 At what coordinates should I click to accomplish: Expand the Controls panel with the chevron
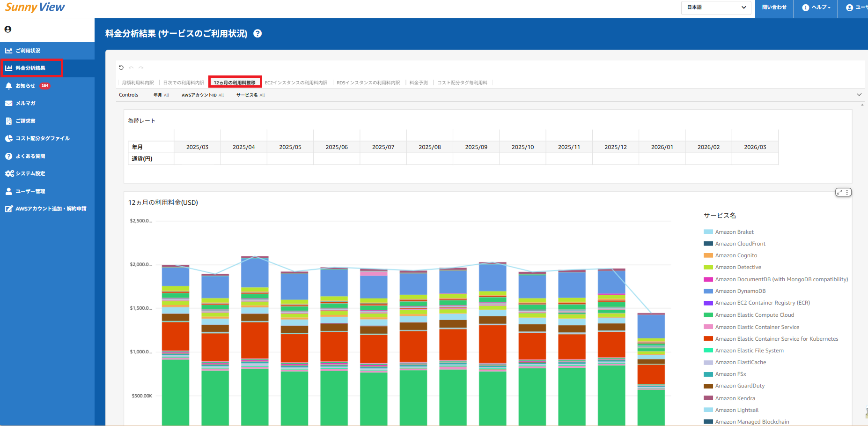[x=859, y=95]
